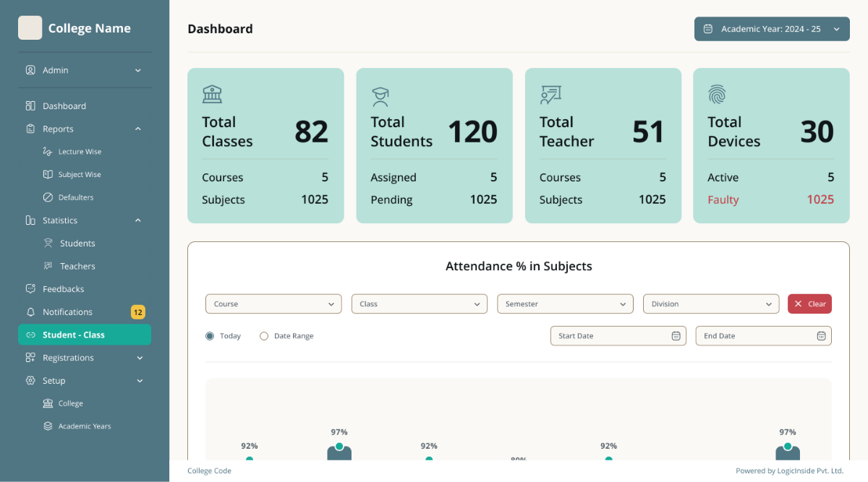The width and height of the screenshot is (868, 482).
Task: Go to Students statistics
Action: tap(77, 244)
